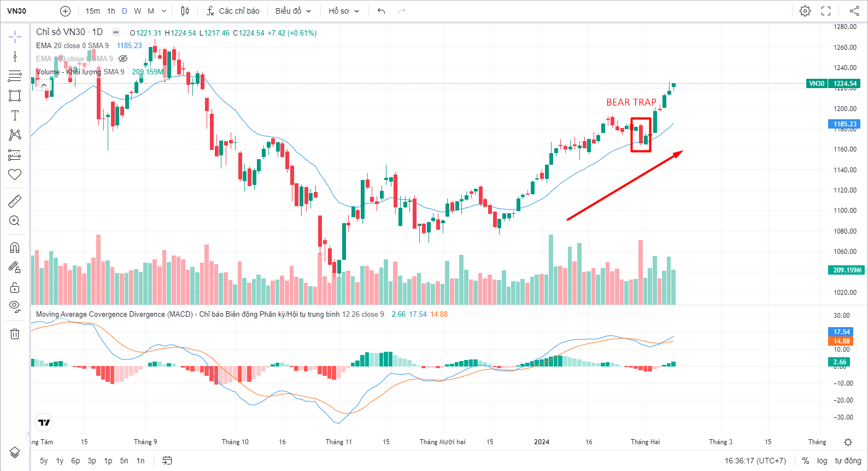Redo the last action
868x471 pixels.
[402, 11]
